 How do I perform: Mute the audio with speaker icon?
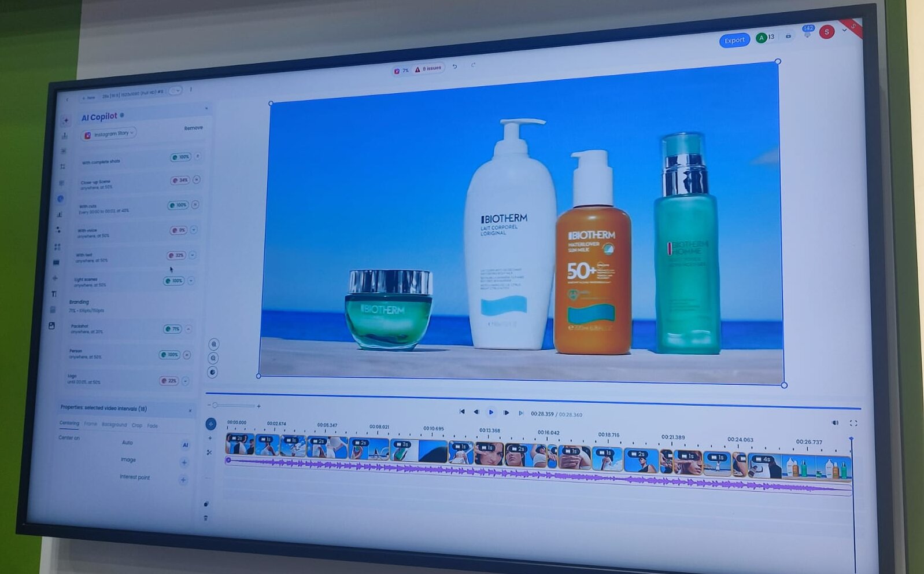pos(835,422)
